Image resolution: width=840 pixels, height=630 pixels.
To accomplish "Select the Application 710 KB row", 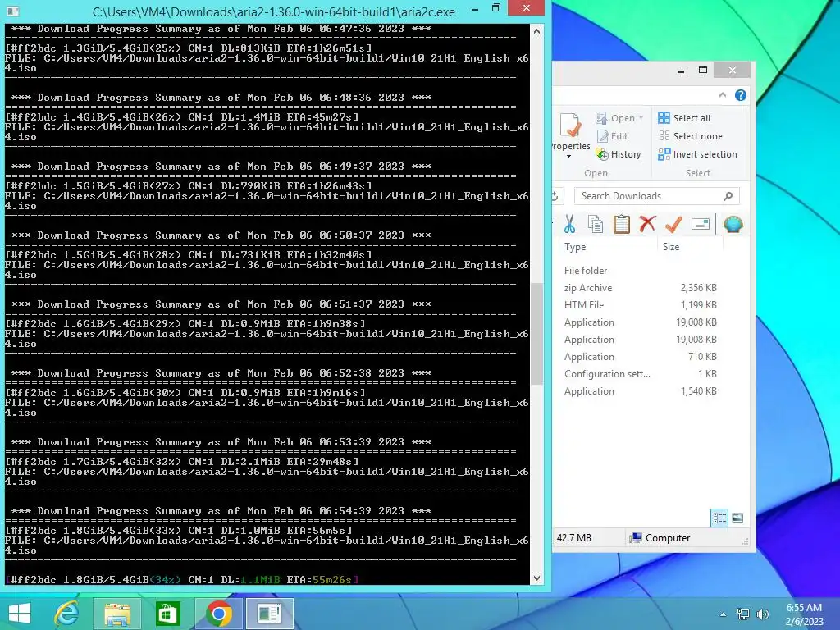I will (640, 357).
